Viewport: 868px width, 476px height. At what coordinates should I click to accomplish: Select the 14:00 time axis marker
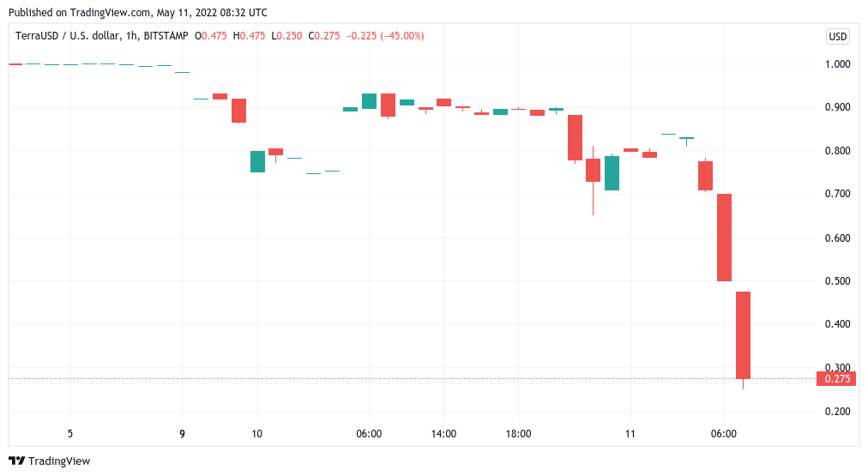443,434
